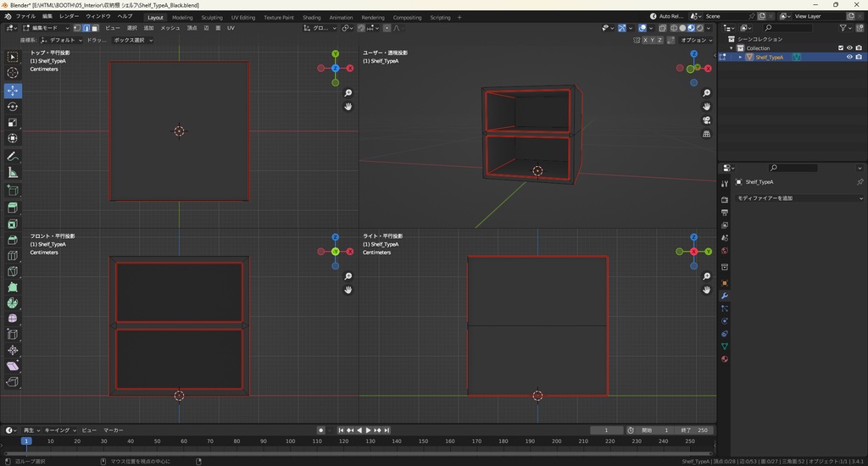Open the レンダー menu
This screenshot has width=868, height=466.
[x=69, y=16]
